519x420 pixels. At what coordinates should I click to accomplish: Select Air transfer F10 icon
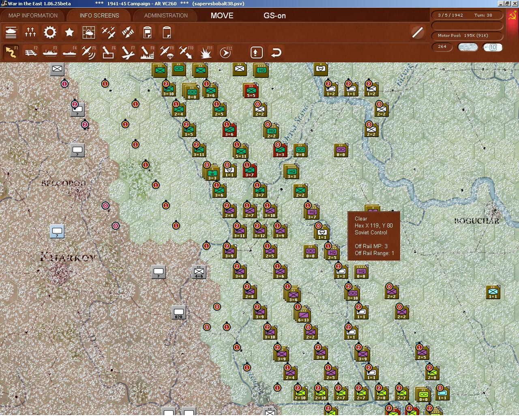[x=186, y=52]
